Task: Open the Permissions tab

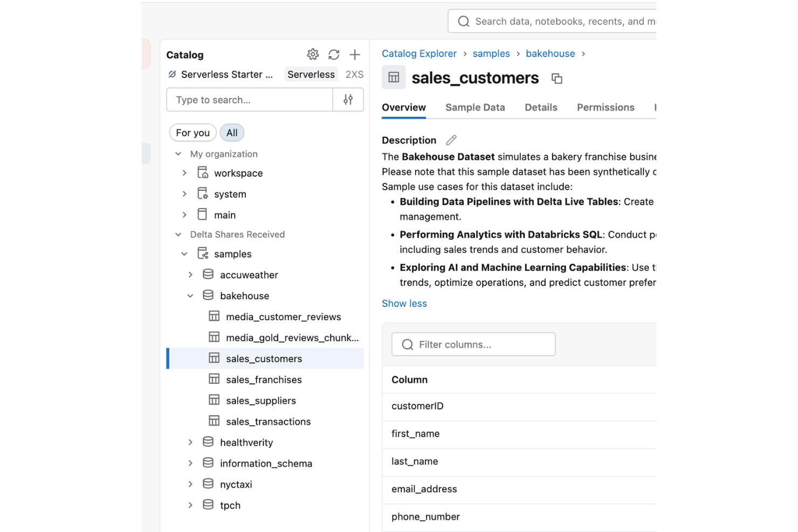Action: pyautogui.click(x=605, y=107)
